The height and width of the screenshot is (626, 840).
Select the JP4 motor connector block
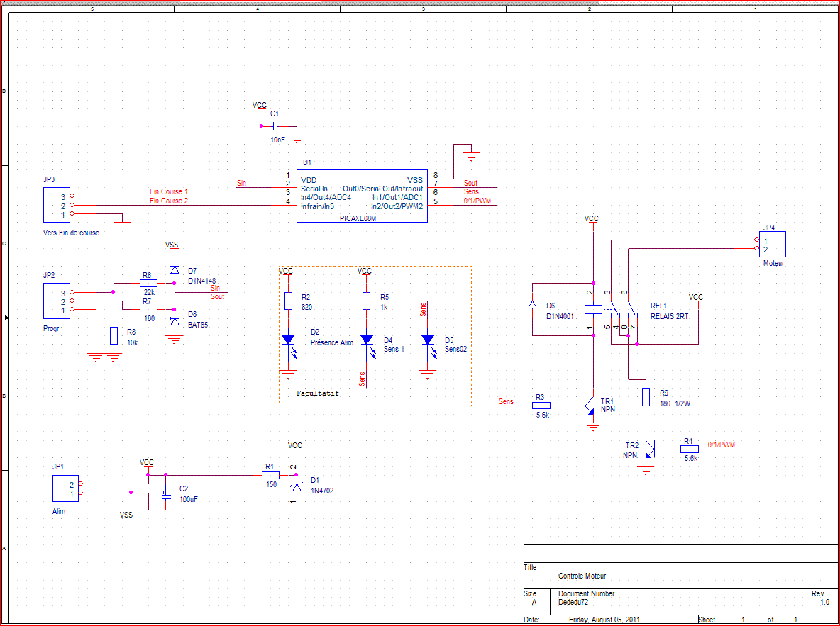pyautogui.click(x=773, y=244)
